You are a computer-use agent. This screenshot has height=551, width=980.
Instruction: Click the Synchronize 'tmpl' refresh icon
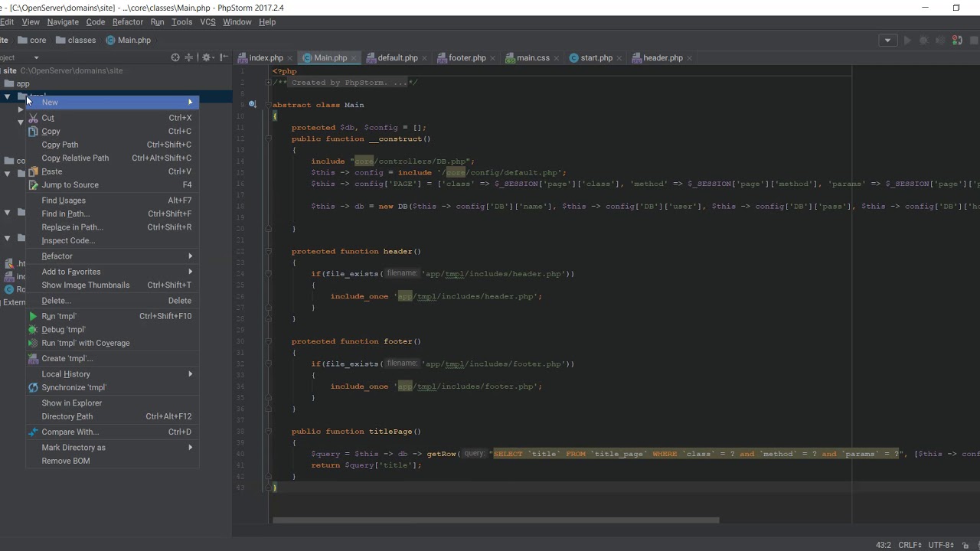coord(34,387)
